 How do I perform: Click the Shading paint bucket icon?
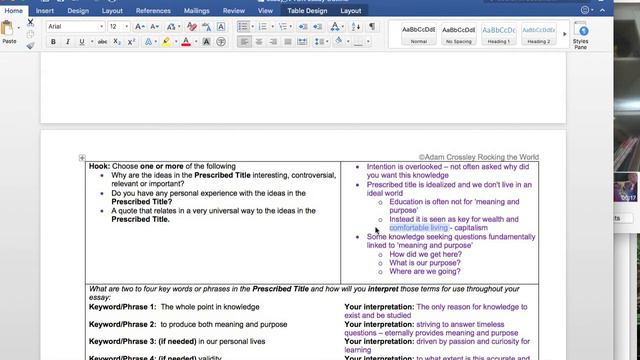pos(338,41)
